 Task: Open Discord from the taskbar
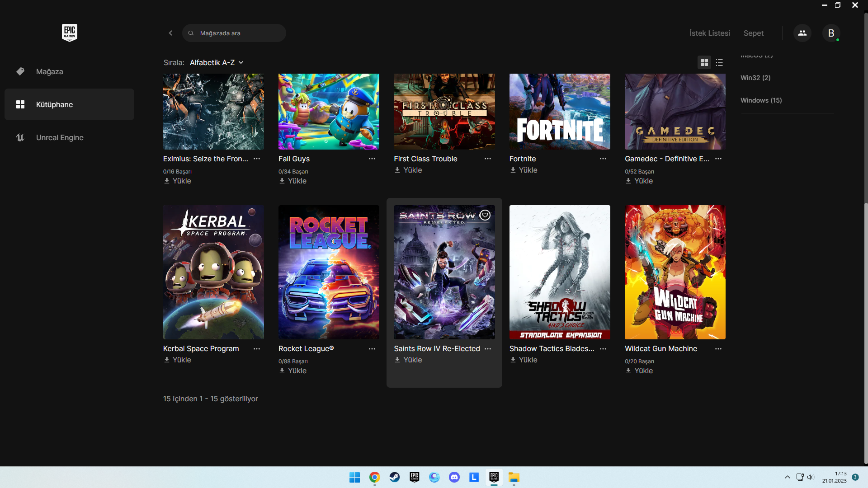click(454, 477)
